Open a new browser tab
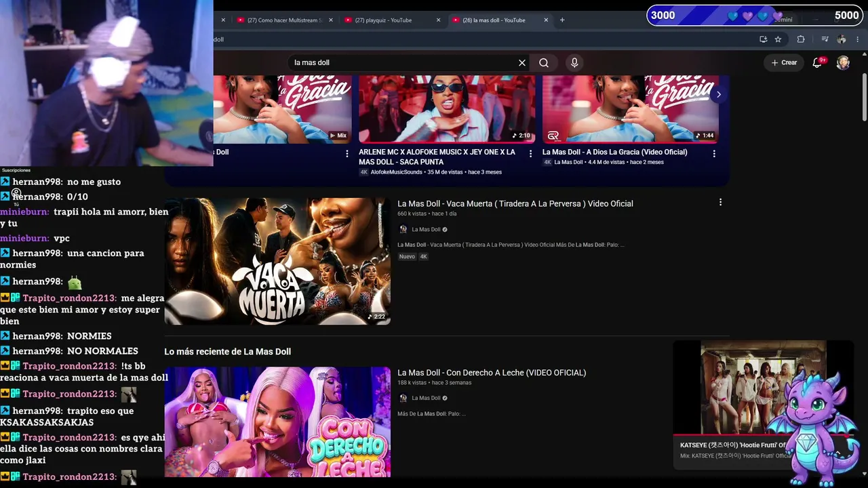Viewport: 868px width, 488px height. (562, 20)
